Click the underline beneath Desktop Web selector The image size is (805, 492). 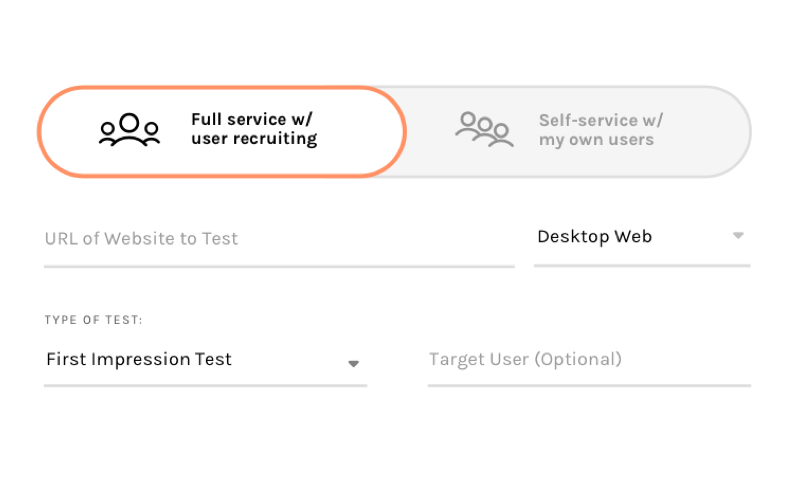[642, 266]
